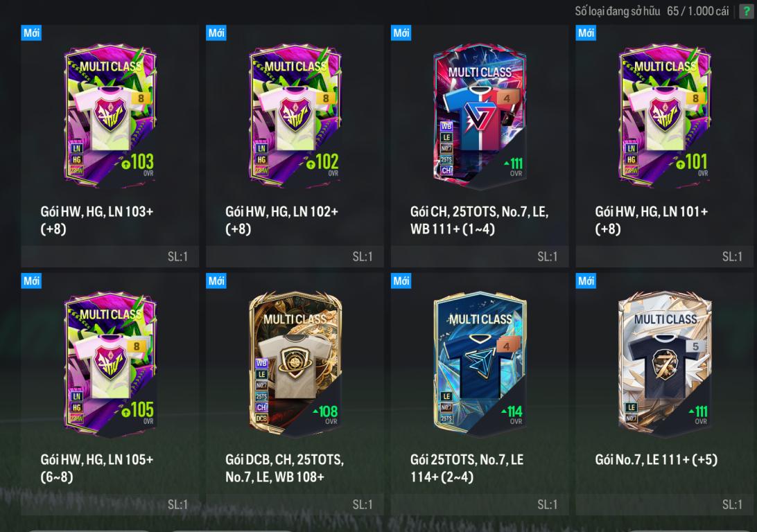This screenshot has width=757, height=532.
Task: Click the green question mark help icon
Action: pos(747,11)
